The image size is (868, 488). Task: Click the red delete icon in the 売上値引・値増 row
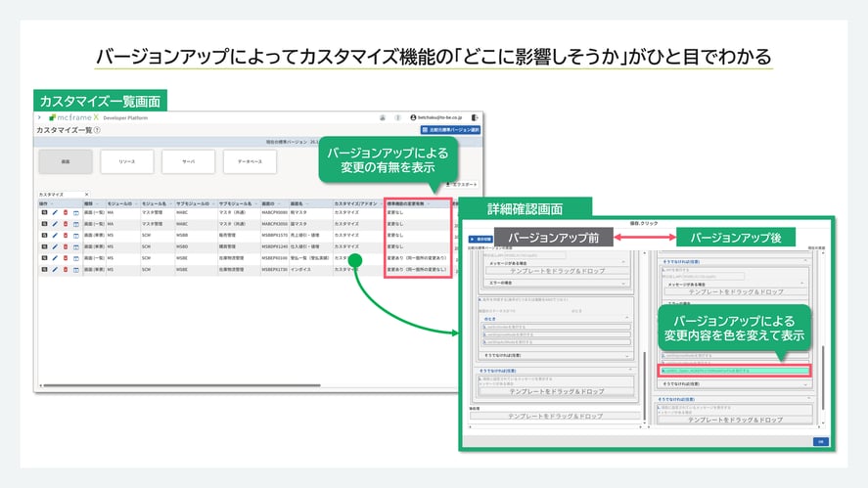66,235
